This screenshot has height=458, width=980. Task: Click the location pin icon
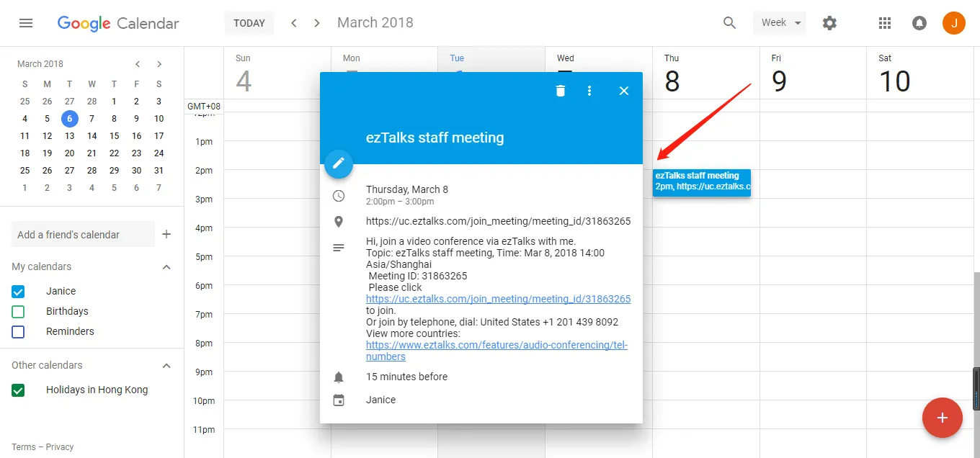tap(339, 222)
